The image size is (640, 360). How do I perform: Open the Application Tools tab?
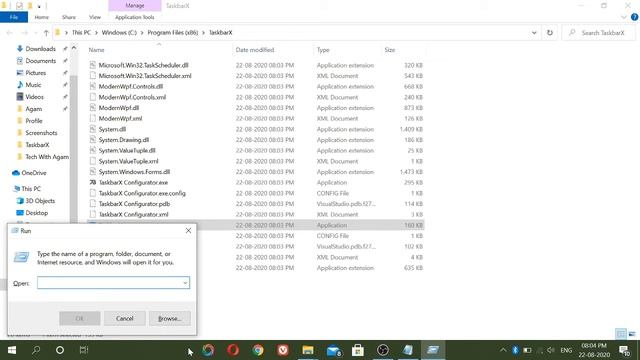tap(135, 17)
